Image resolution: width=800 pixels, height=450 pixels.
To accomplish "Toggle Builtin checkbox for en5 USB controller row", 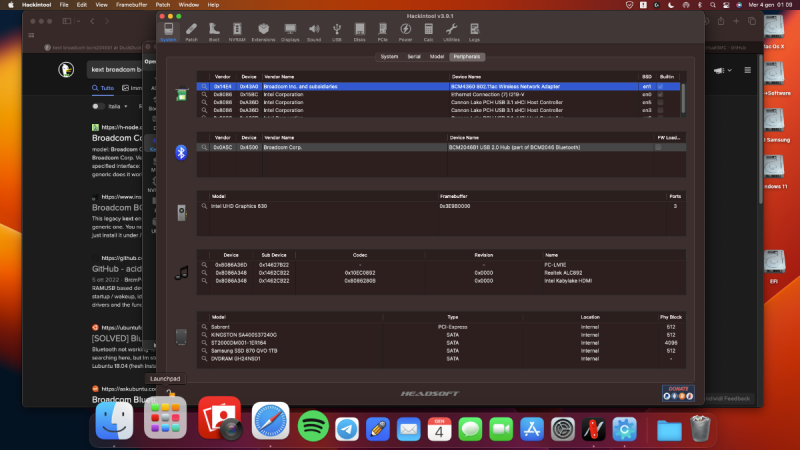I will [x=660, y=103].
